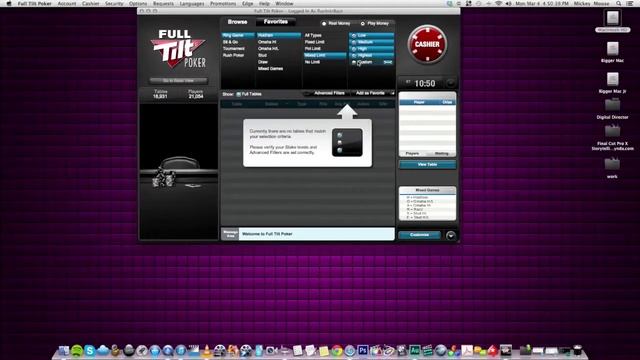
Task: Click the View Table button
Action: [427, 164]
